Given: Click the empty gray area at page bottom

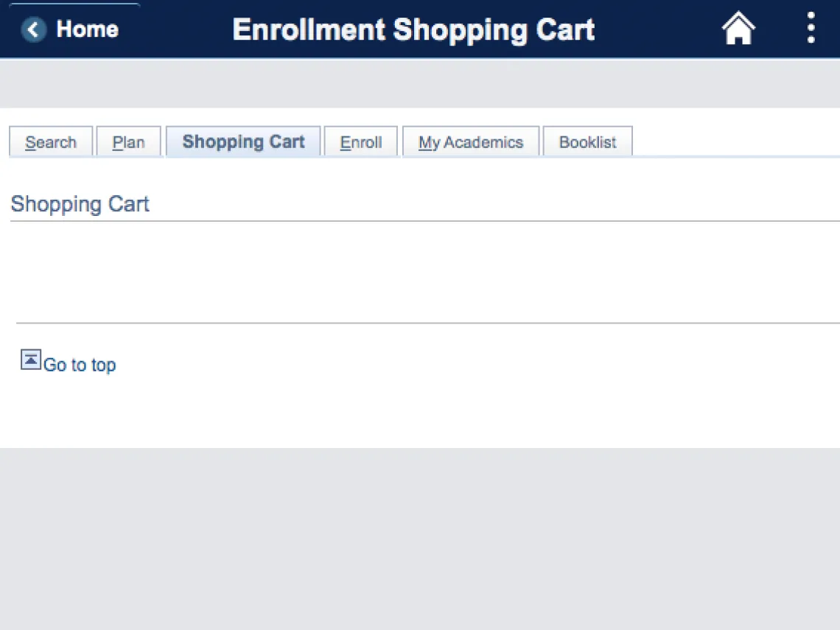Looking at the screenshot, I should pyautogui.click(x=420, y=538).
